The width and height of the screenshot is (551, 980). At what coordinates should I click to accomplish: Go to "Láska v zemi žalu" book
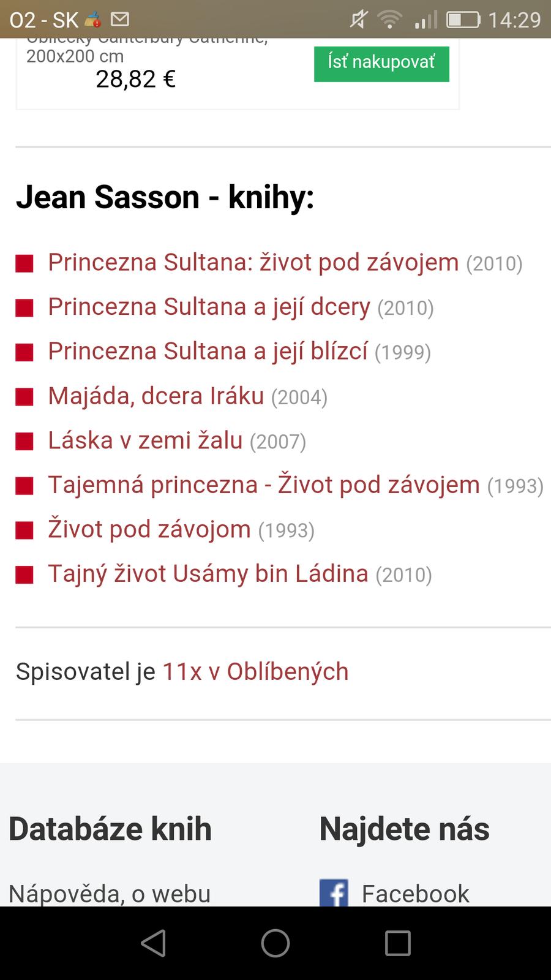click(x=145, y=441)
